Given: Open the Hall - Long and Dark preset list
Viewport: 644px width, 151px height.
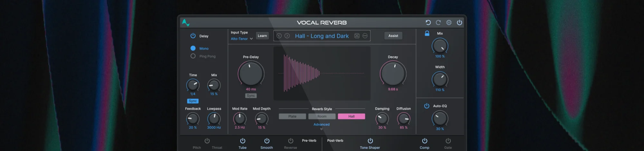Looking at the screenshot, I should point(322,36).
